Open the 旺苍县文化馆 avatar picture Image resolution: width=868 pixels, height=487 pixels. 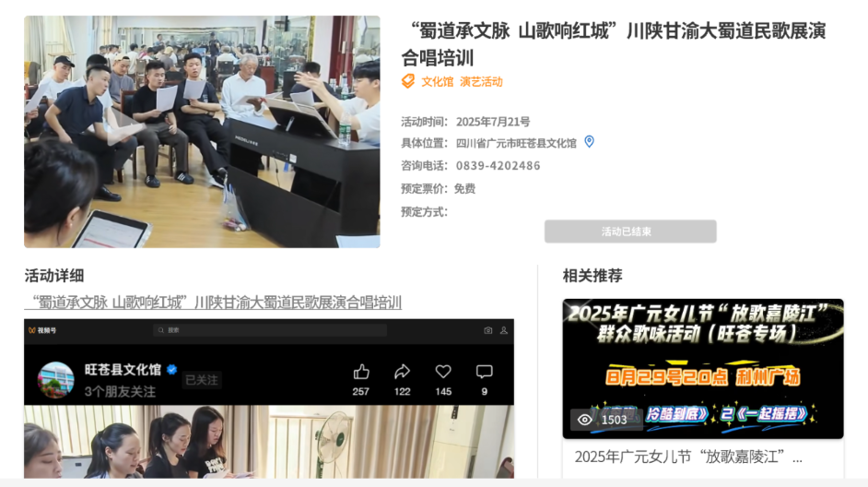click(x=55, y=379)
